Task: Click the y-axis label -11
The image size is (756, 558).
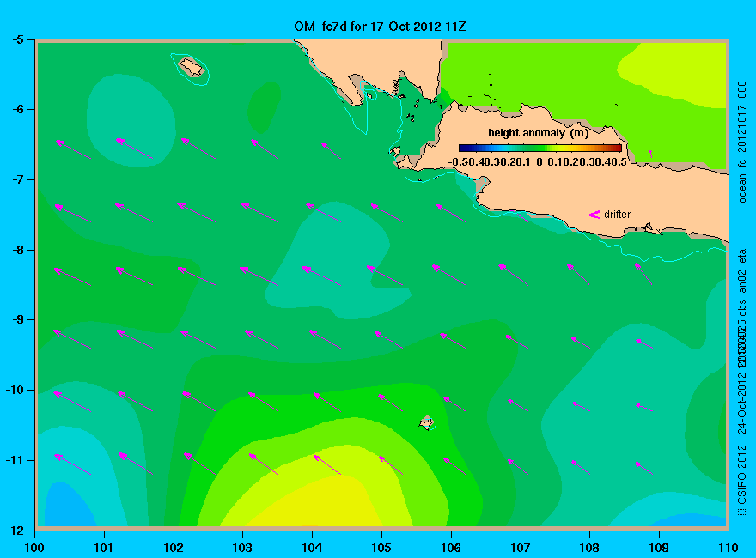Action: pyautogui.click(x=15, y=460)
